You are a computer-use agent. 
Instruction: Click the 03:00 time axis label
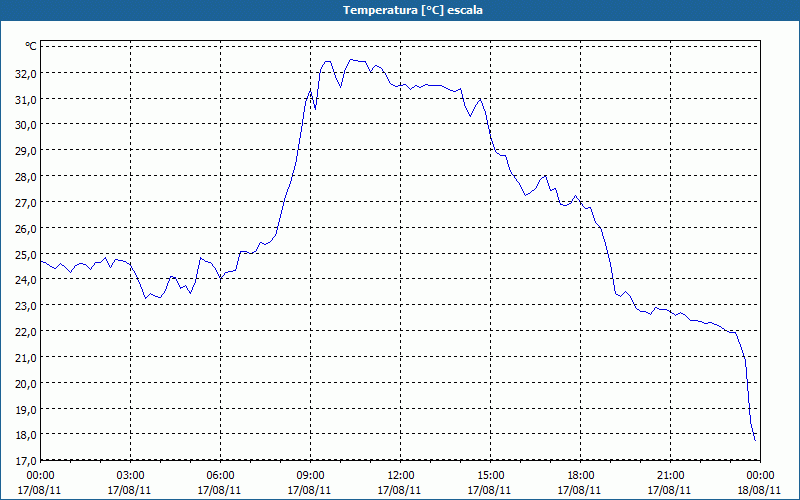pyautogui.click(x=131, y=476)
